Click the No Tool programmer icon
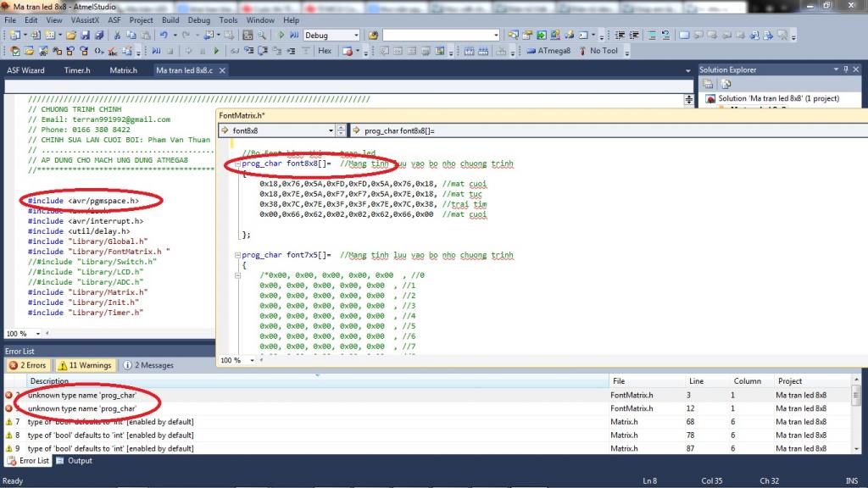868x488 pixels. pyautogui.click(x=581, y=51)
